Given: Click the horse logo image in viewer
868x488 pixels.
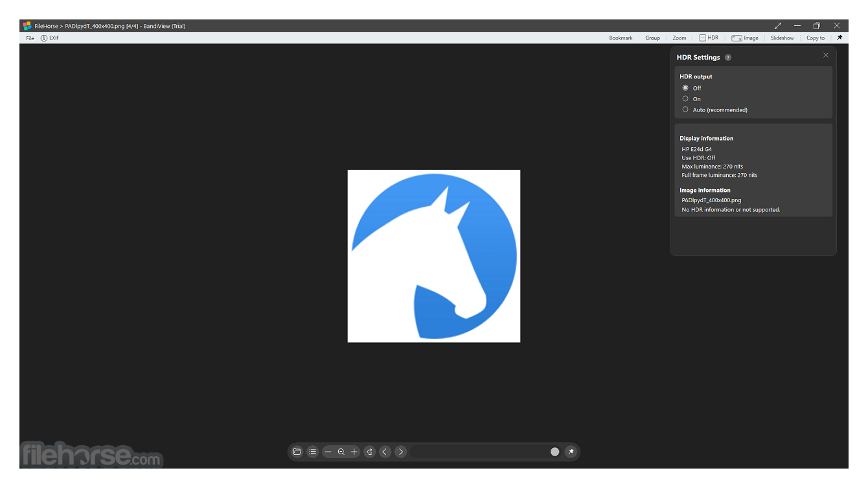Looking at the screenshot, I should pyautogui.click(x=434, y=256).
